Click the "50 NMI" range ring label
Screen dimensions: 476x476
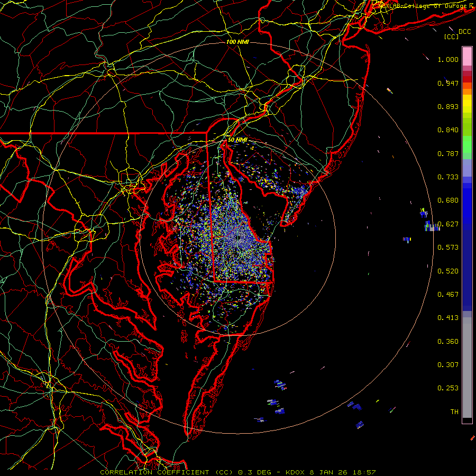(237, 140)
